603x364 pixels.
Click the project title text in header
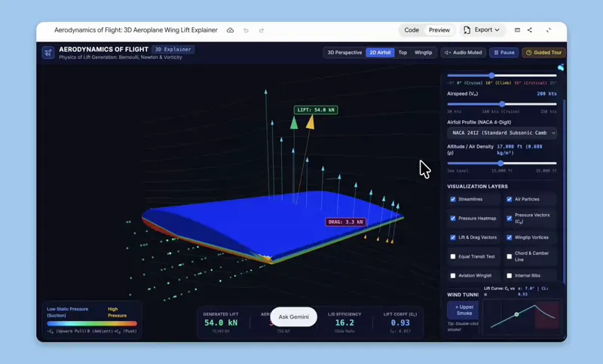tap(136, 30)
